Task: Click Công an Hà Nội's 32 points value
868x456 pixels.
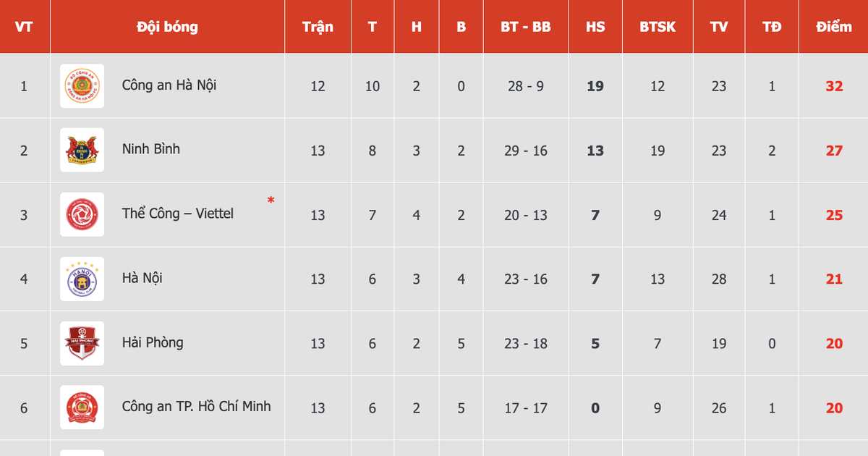Action: [x=834, y=86]
